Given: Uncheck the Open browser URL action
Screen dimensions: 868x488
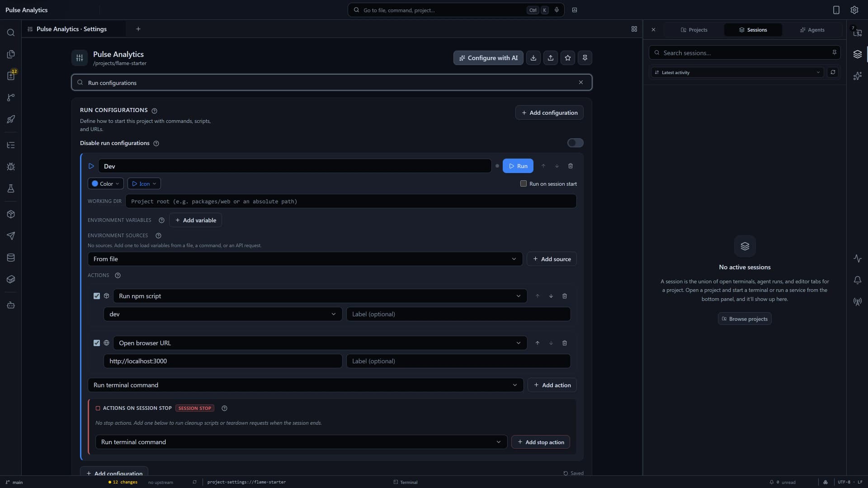Looking at the screenshot, I should click(x=97, y=343).
